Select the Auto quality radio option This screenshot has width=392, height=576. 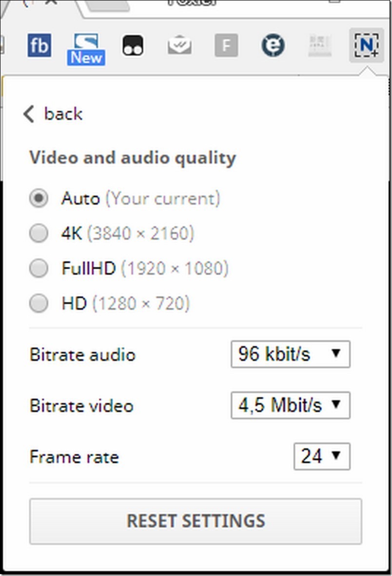pyautogui.click(x=39, y=199)
